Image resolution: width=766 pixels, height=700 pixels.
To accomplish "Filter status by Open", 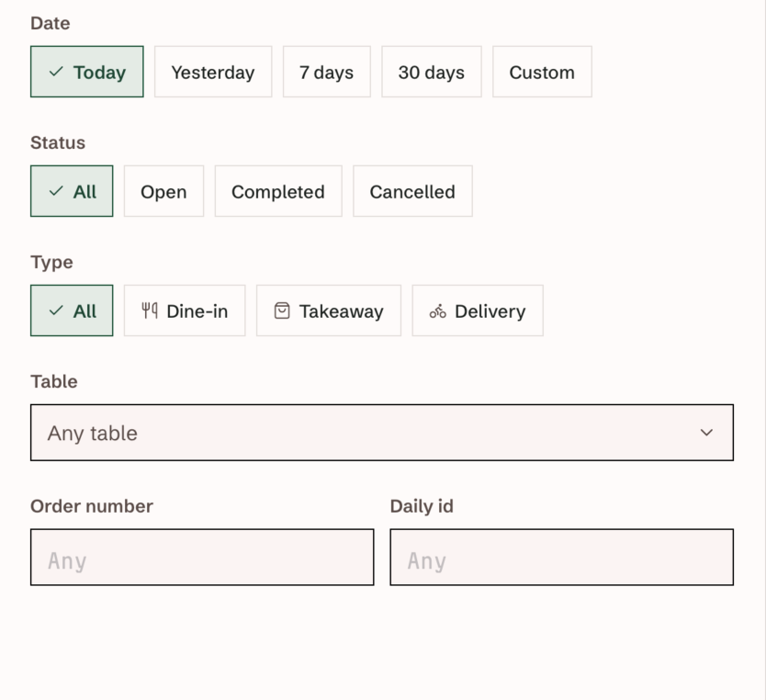I will click(x=163, y=191).
